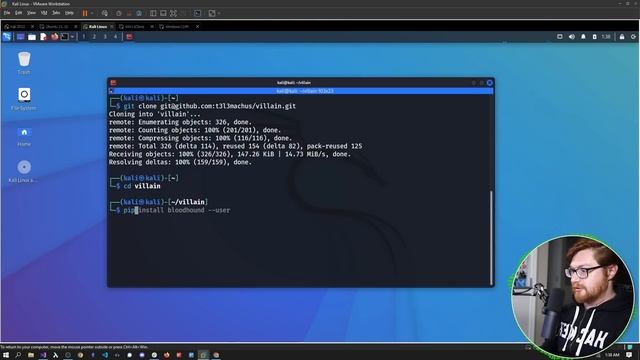The width and height of the screenshot is (640, 360).
Task: Close the Kali Linux VM tab
Action: click(x=112, y=27)
